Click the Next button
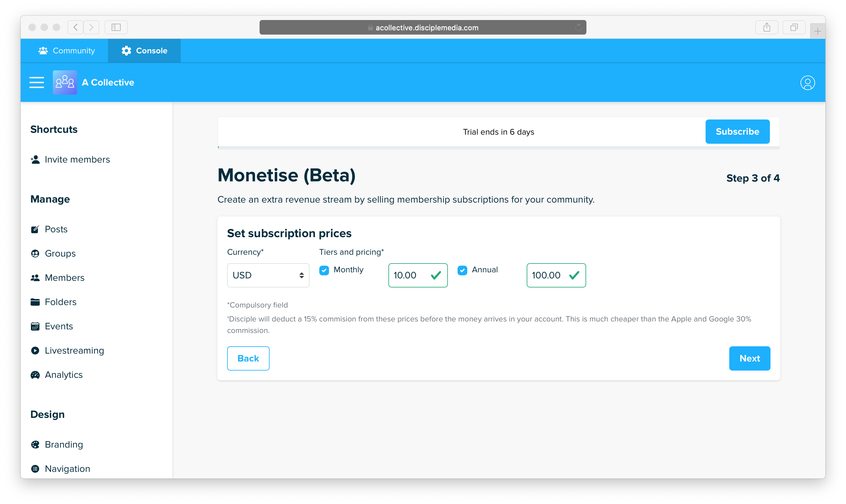This screenshot has width=846, height=504. (x=750, y=358)
